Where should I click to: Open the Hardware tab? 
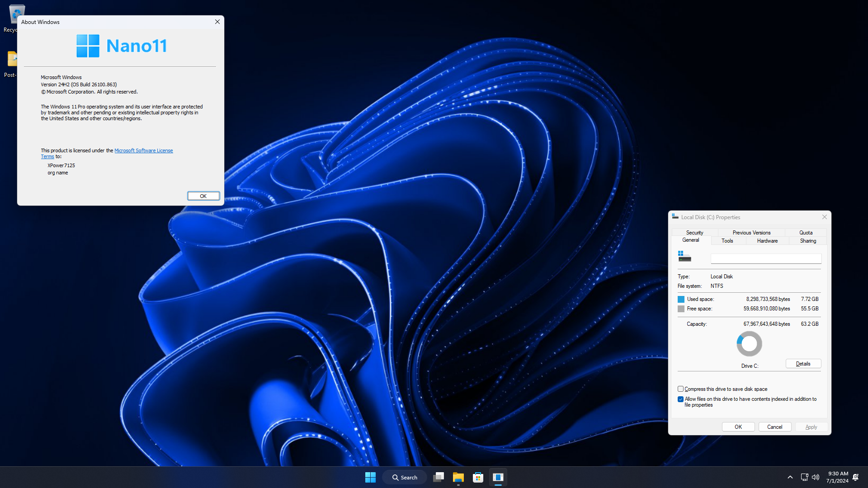[766, 241]
